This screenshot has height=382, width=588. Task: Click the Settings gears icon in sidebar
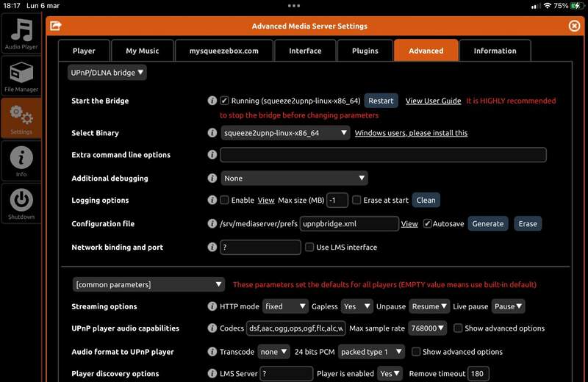tap(21, 118)
